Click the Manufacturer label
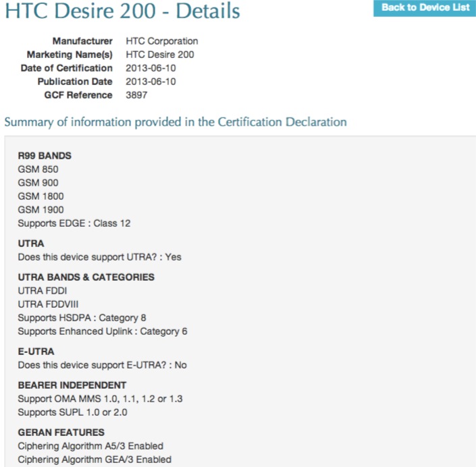Image resolution: width=476 pixels, height=467 pixels. point(82,41)
